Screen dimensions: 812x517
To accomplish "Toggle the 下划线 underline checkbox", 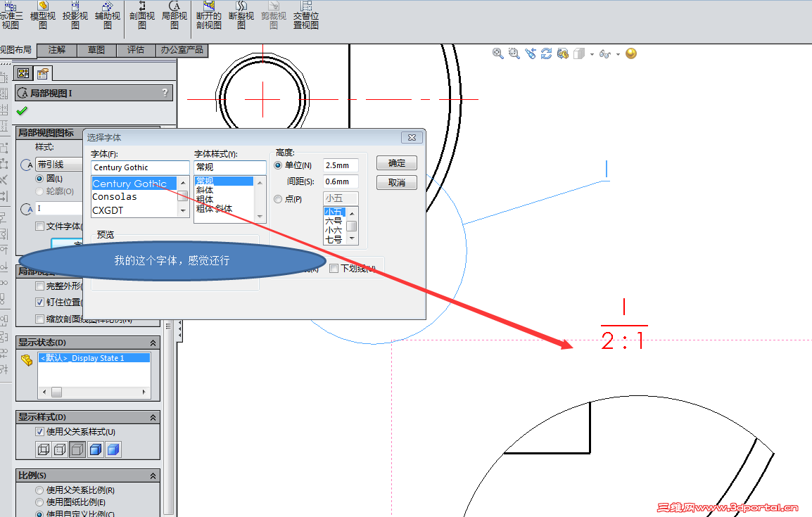I will (334, 268).
